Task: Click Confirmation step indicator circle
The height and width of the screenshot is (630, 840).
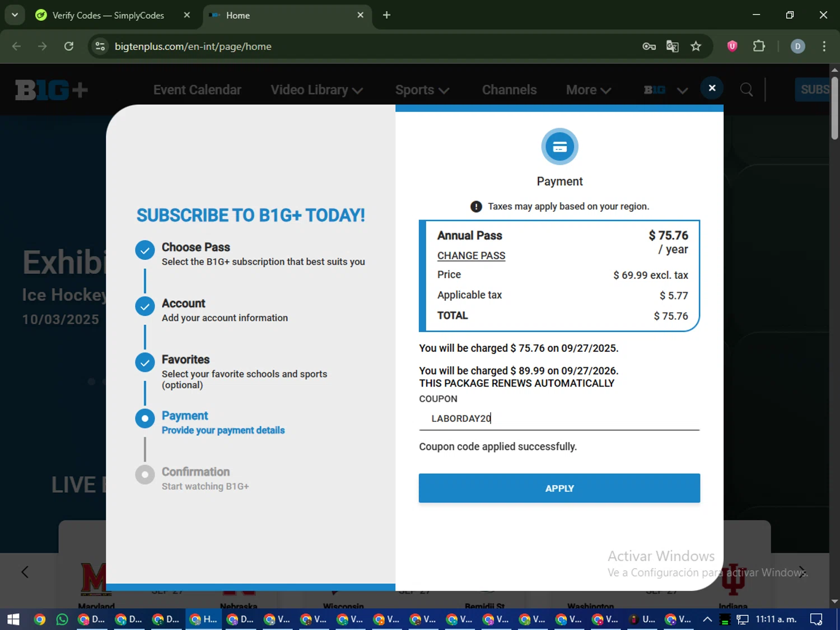Action: point(144,474)
